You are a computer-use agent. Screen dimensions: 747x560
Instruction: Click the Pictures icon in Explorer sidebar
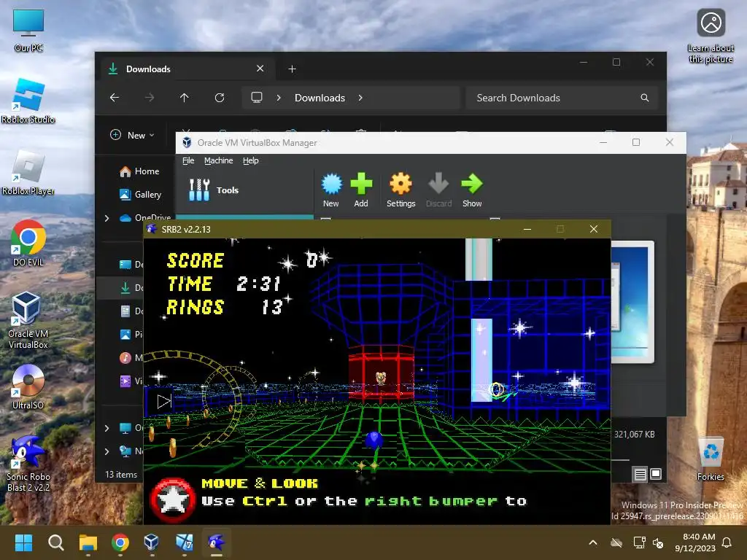coord(125,334)
